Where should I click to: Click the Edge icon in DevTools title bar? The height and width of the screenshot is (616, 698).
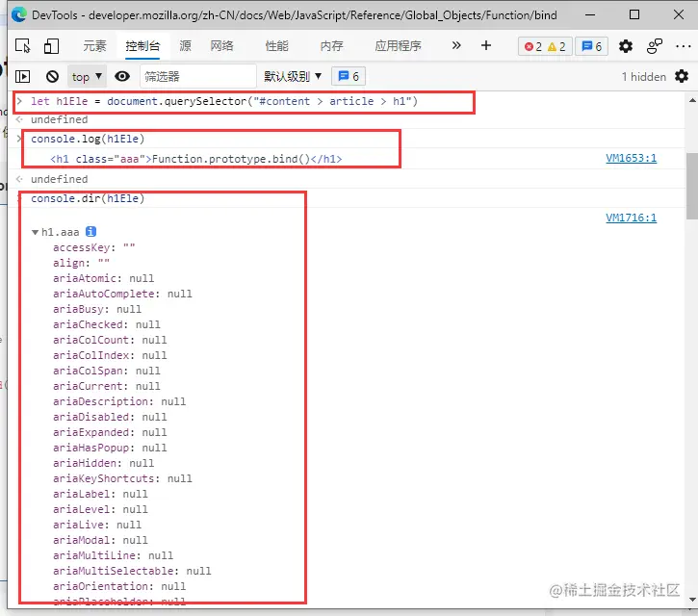pyautogui.click(x=19, y=15)
